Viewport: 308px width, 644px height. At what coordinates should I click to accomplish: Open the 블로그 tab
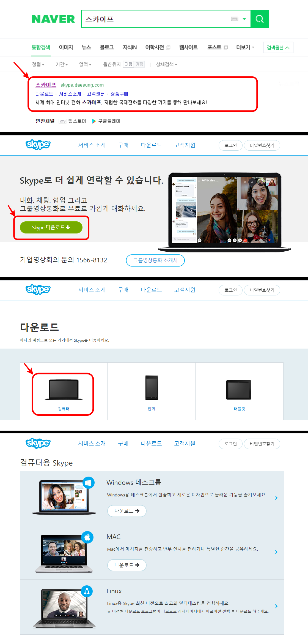coord(107,47)
